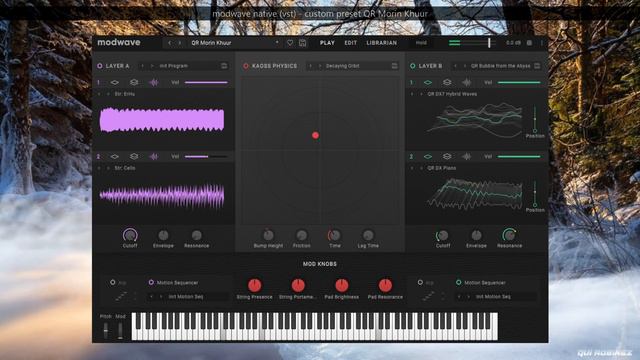Select next Layer A program arrow
The image size is (640, 360).
pyautogui.click(x=152, y=66)
